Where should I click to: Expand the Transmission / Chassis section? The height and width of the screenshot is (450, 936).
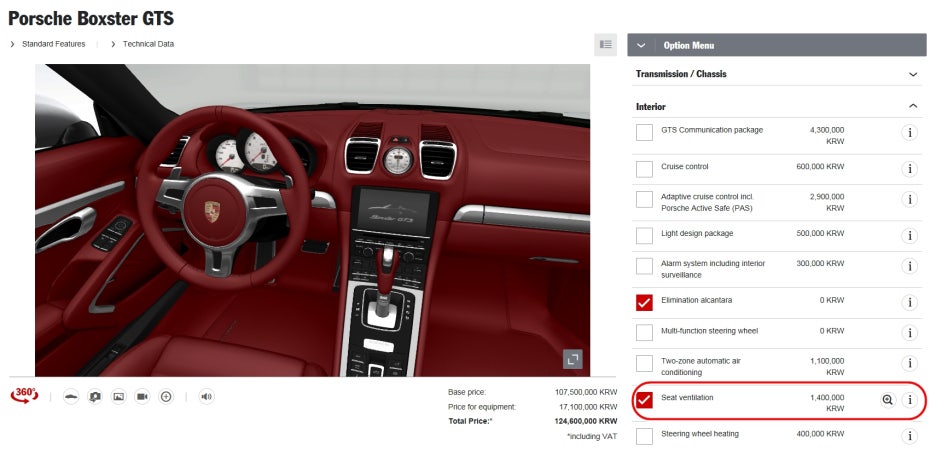[913, 75]
